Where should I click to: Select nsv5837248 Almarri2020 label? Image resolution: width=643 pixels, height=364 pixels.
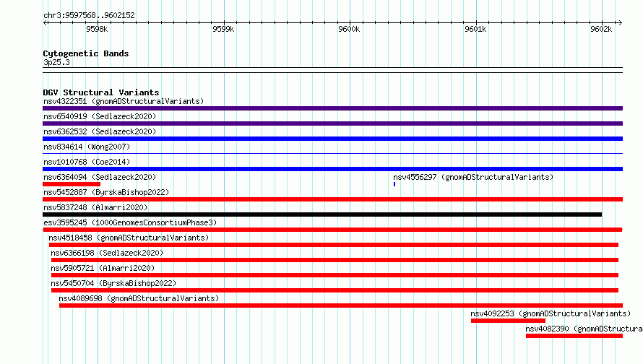pyautogui.click(x=95, y=207)
